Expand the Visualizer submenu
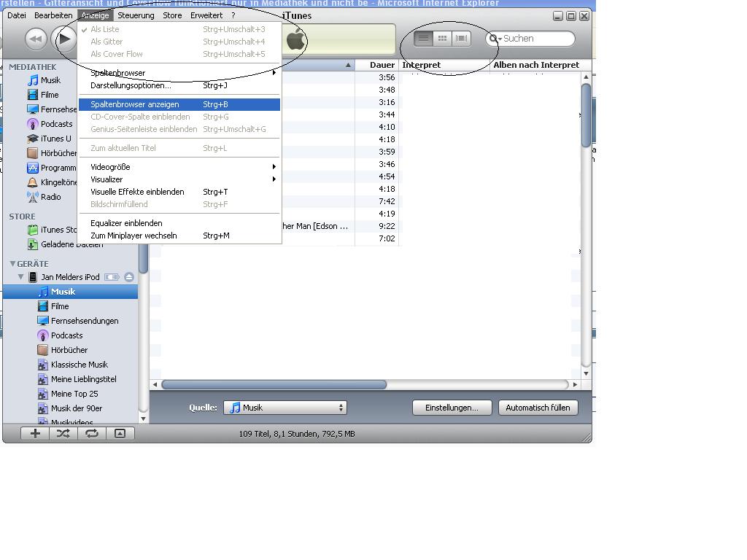Viewport: 747px width, 560px height. coord(179,179)
